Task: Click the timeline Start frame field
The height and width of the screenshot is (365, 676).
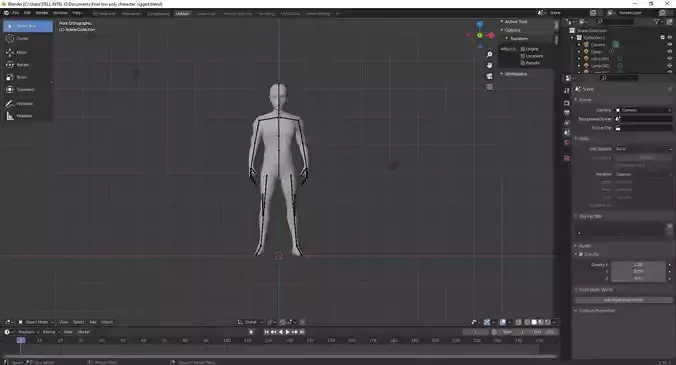Action: point(513,332)
